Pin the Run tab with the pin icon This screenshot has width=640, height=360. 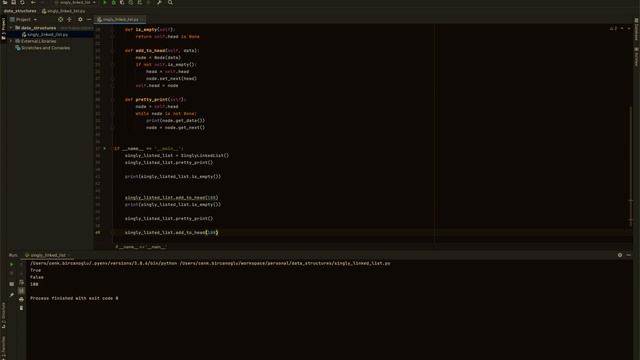(x=11, y=294)
